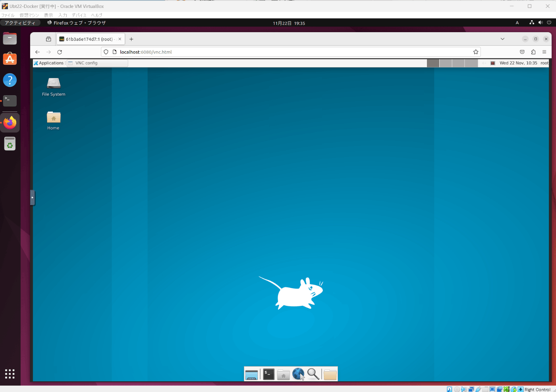This screenshot has height=392, width=556.
Task: Go forward in Firefox
Action: click(48, 52)
